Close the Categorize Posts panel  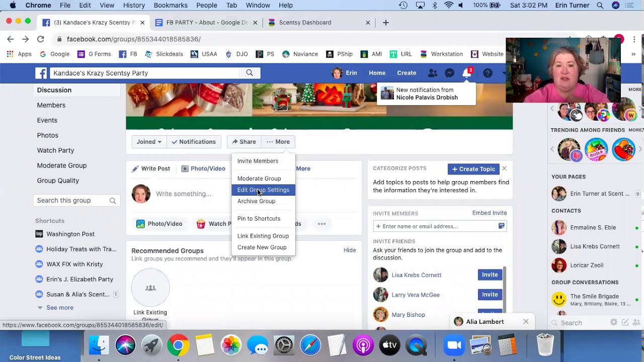(504, 169)
